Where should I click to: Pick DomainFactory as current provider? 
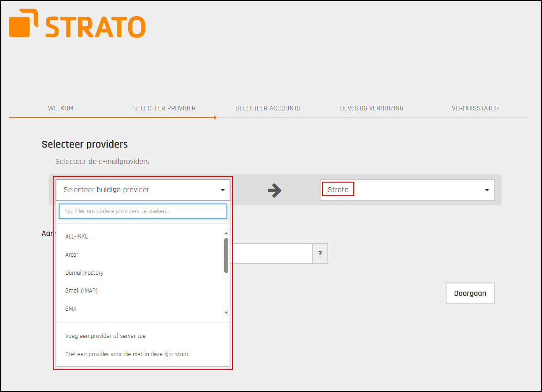pyautogui.click(x=84, y=273)
